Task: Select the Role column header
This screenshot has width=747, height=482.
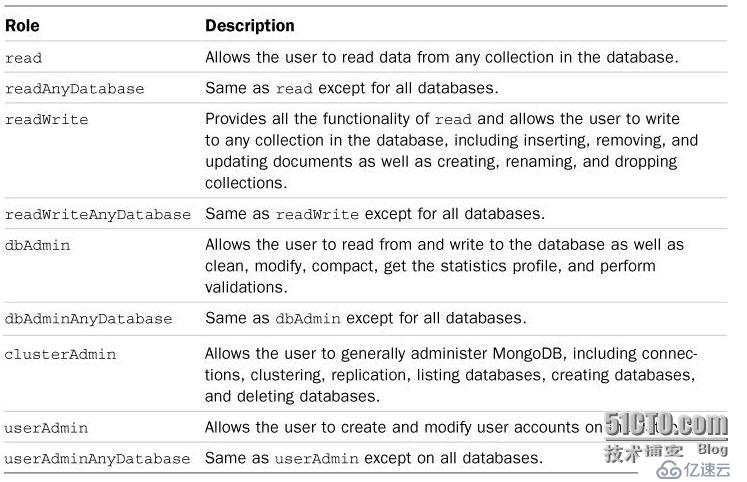Action: click(22, 25)
